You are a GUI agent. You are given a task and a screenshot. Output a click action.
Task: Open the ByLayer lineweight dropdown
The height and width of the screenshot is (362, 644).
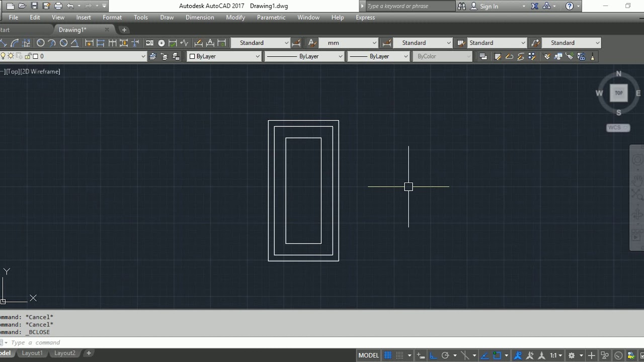click(x=378, y=56)
